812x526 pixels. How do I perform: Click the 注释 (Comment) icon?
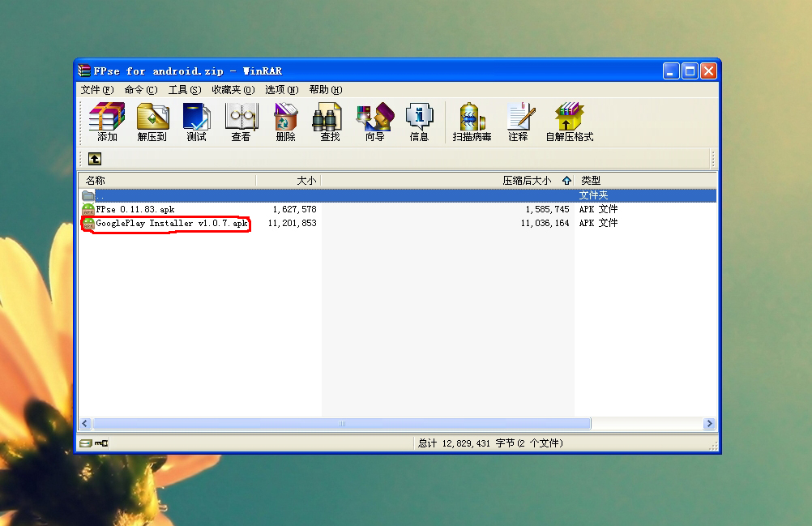(519, 122)
